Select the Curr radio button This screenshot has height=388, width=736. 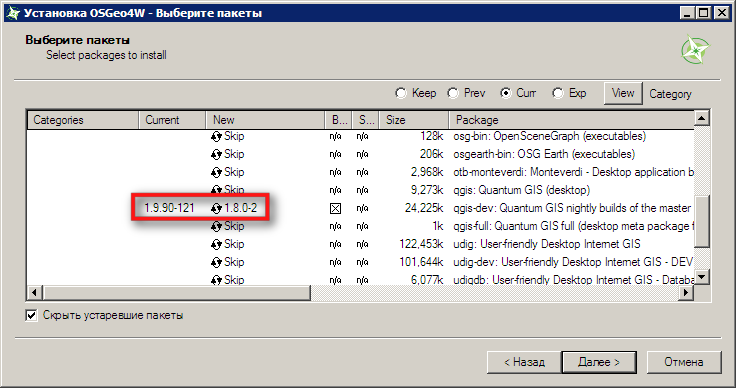tap(506, 93)
